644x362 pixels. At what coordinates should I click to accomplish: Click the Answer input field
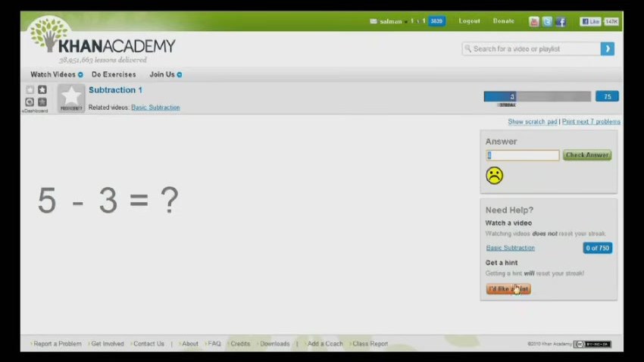523,155
